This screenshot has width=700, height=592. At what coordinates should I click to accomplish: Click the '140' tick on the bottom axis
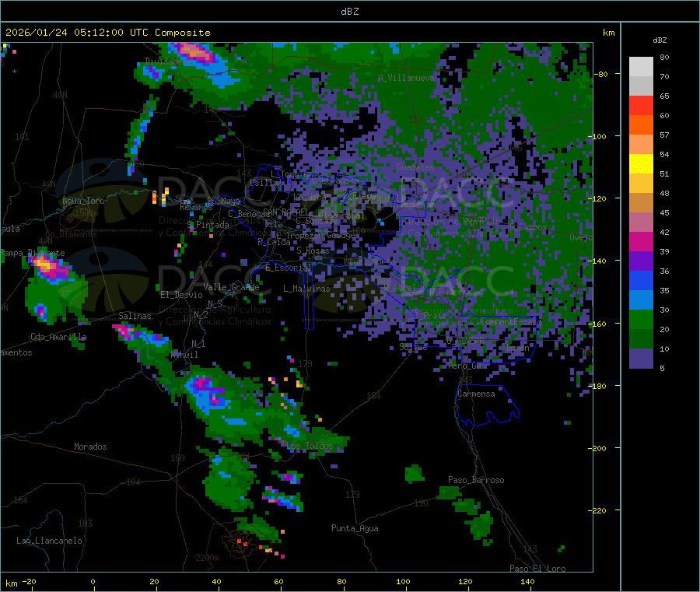point(527,581)
